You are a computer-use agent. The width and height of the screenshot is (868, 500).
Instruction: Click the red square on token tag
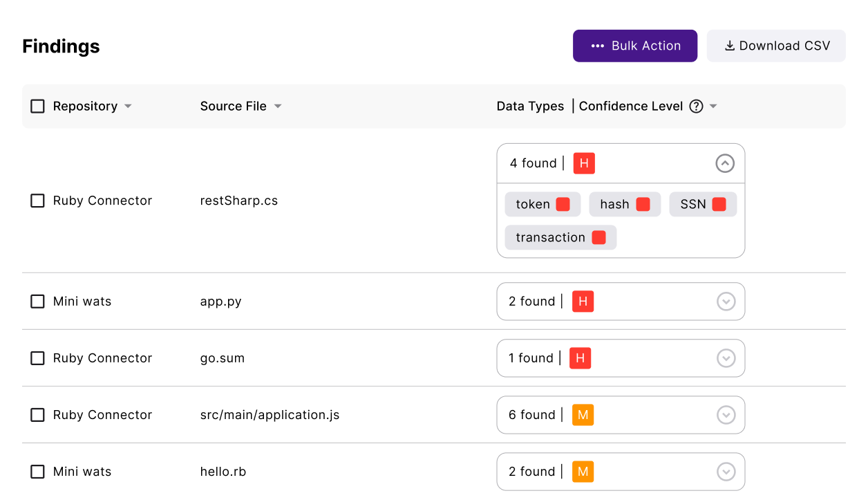563,204
